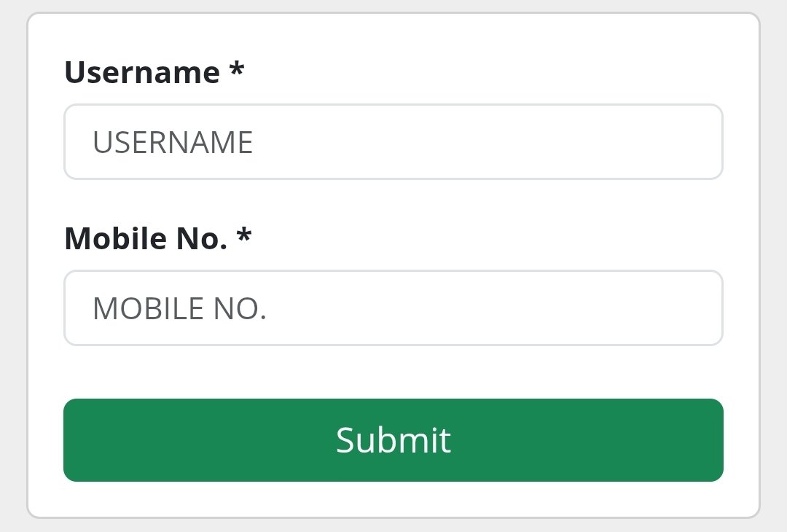
Task: Click the bold Mobile No. label
Action: point(146,238)
